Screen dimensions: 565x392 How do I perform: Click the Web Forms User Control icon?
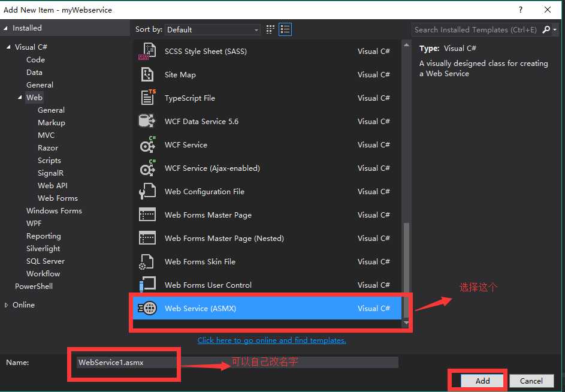pos(147,285)
